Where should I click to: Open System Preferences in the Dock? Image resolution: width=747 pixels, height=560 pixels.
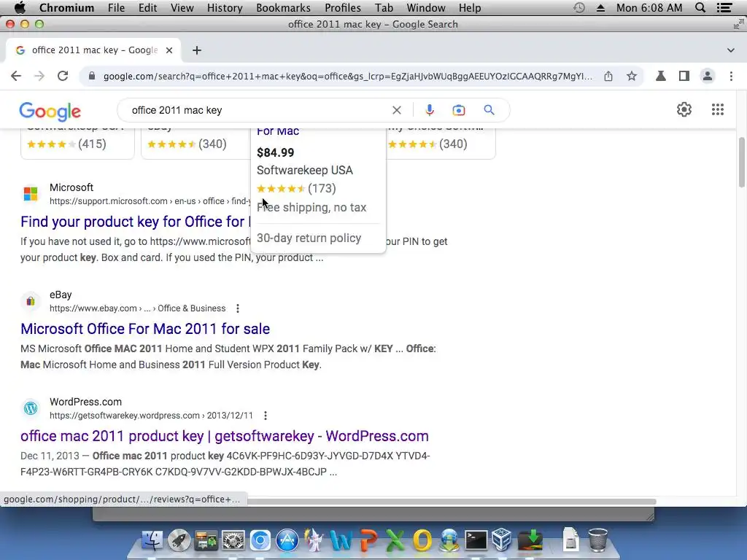click(233, 540)
